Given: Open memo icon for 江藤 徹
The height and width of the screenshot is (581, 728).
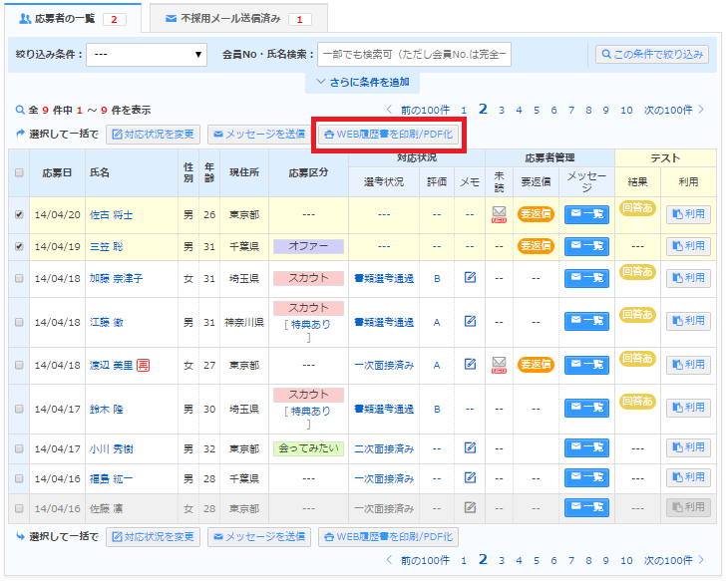Looking at the screenshot, I should click(470, 321).
